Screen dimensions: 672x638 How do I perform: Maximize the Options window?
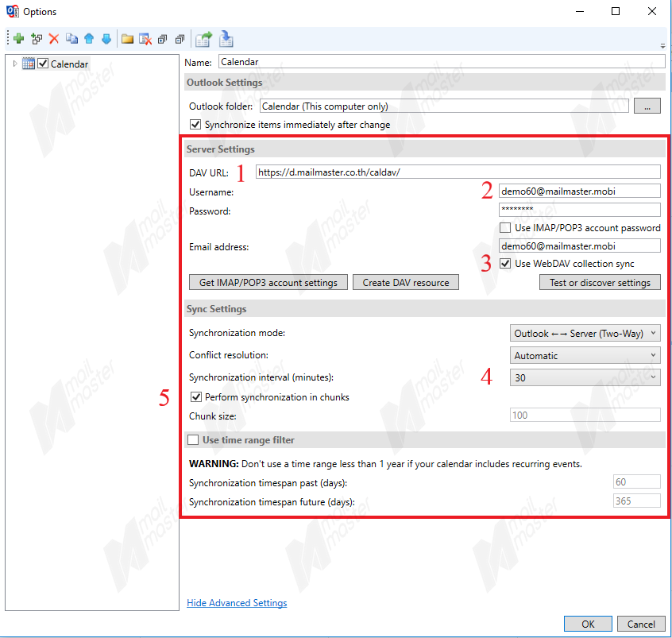(x=616, y=11)
